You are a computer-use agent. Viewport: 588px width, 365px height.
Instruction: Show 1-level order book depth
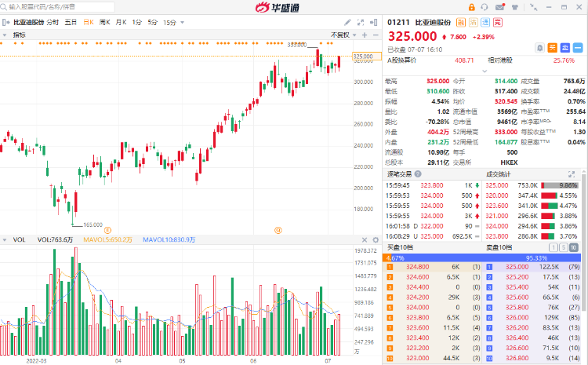[x=553, y=247]
